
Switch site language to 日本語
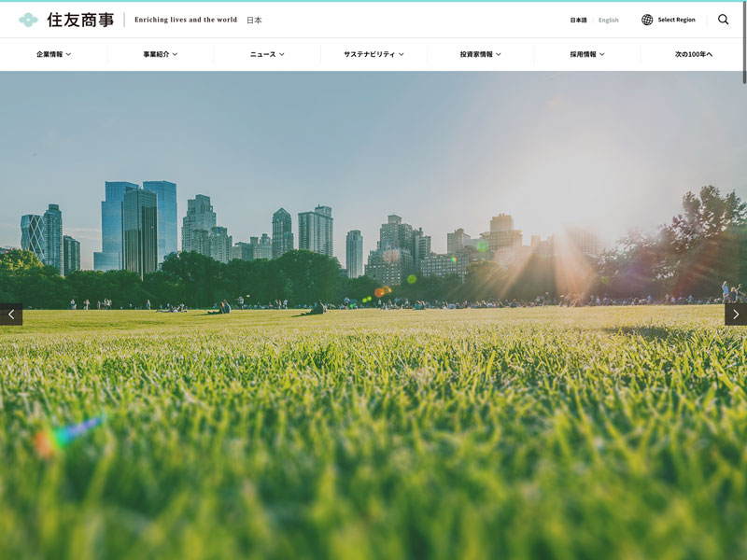(x=579, y=20)
